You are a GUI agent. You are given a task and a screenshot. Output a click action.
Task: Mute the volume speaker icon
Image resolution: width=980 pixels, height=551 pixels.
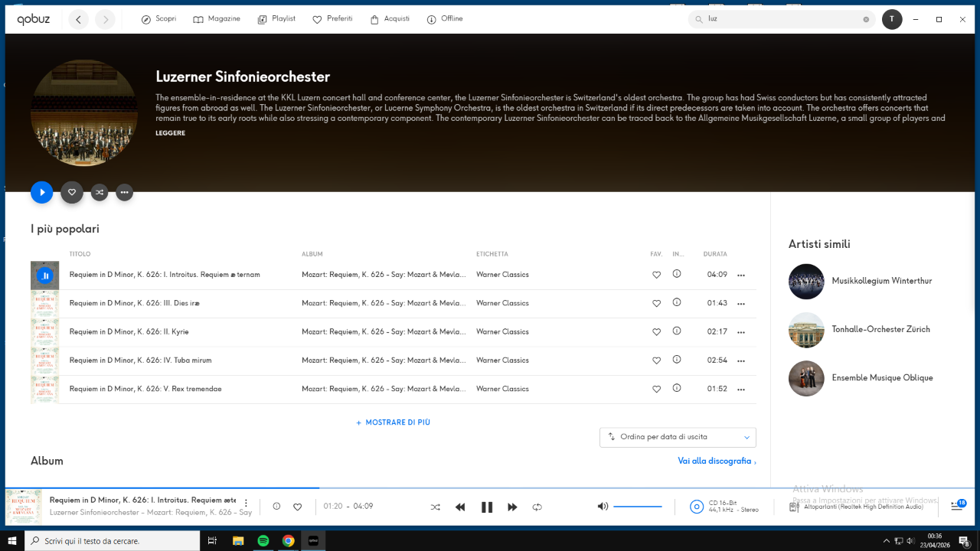point(603,507)
